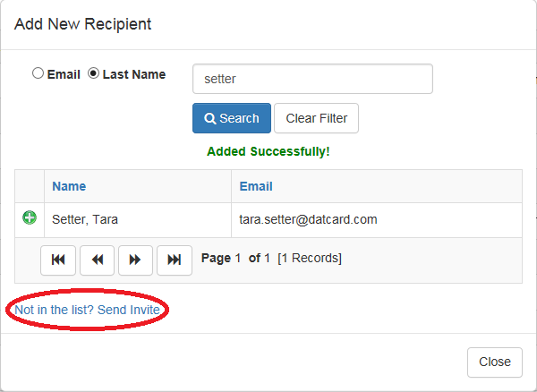Select the 'Setter, Tara' name cell
The image size is (537, 392).
(x=138, y=220)
